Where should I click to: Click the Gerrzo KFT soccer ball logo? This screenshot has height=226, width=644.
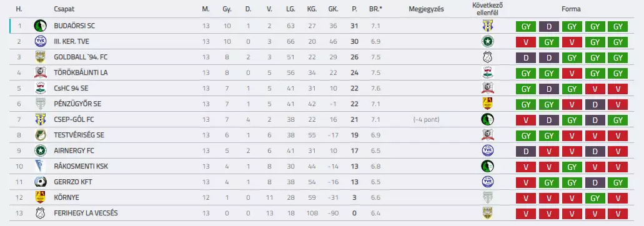point(40,182)
